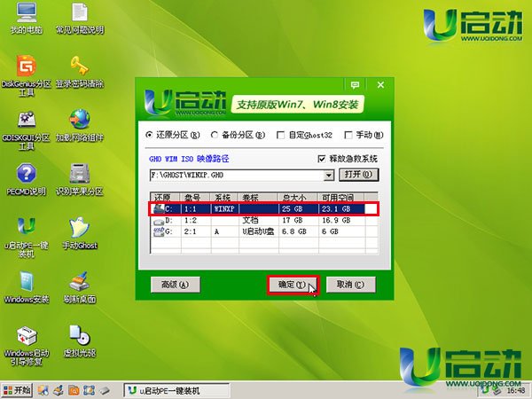Image resolution: width=532 pixels, height=399 pixels.
Task: Open the DiskGenius分区工具 desktop icon
Action: tap(27, 67)
